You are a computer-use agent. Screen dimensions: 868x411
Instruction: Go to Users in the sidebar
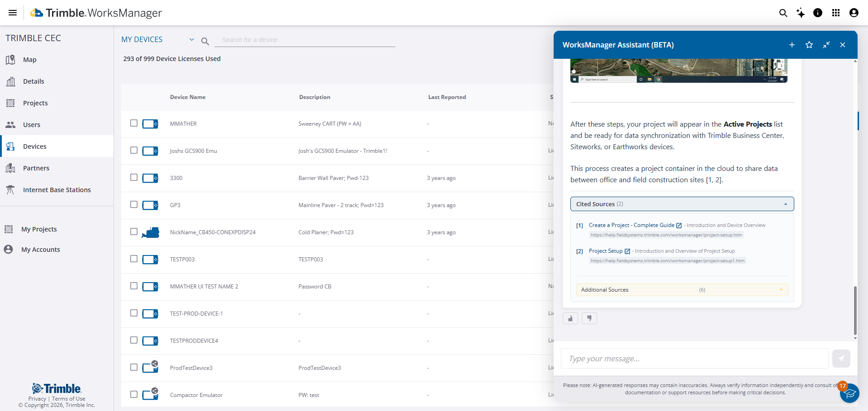click(57, 125)
